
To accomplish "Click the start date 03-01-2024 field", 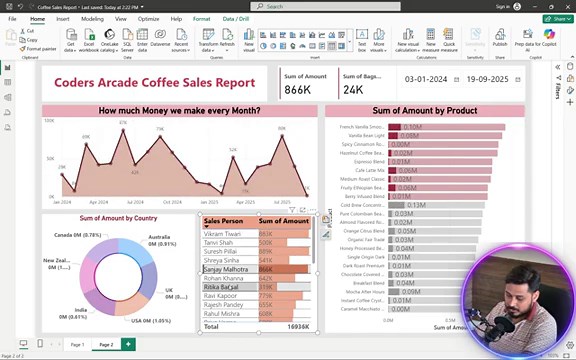I will pyautogui.click(x=426, y=79).
